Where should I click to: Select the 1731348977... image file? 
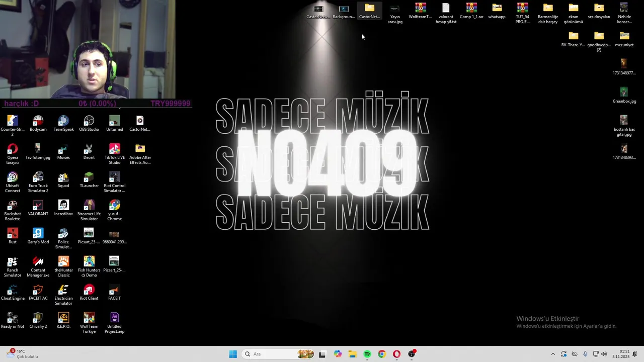[624, 67]
